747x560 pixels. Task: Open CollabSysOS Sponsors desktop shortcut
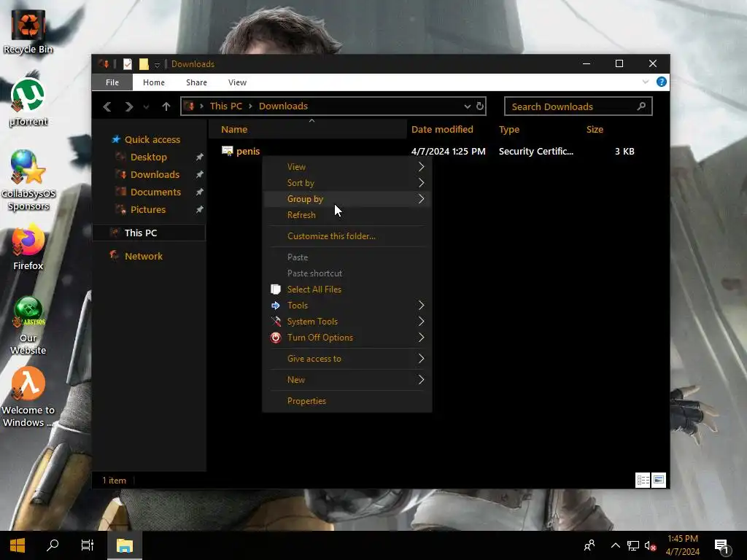pyautogui.click(x=28, y=180)
